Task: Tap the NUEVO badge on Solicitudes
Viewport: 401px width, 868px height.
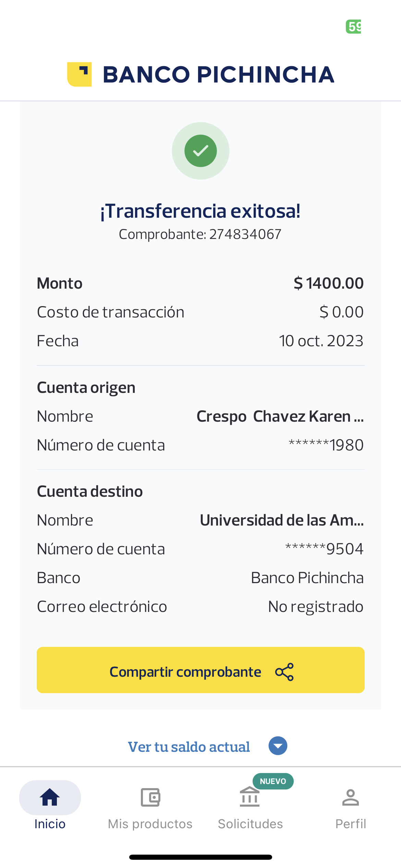Action: coord(273,781)
